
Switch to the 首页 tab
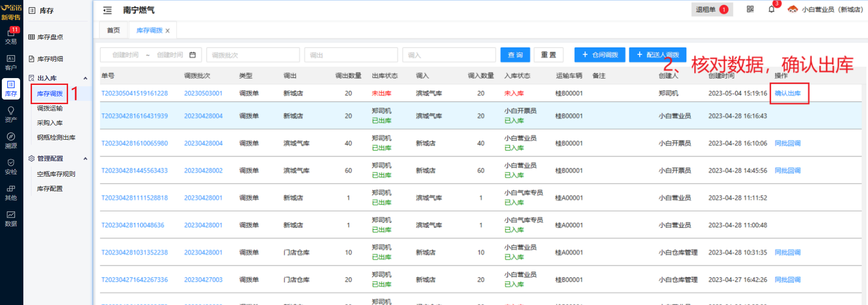pyautogui.click(x=113, y=30)
